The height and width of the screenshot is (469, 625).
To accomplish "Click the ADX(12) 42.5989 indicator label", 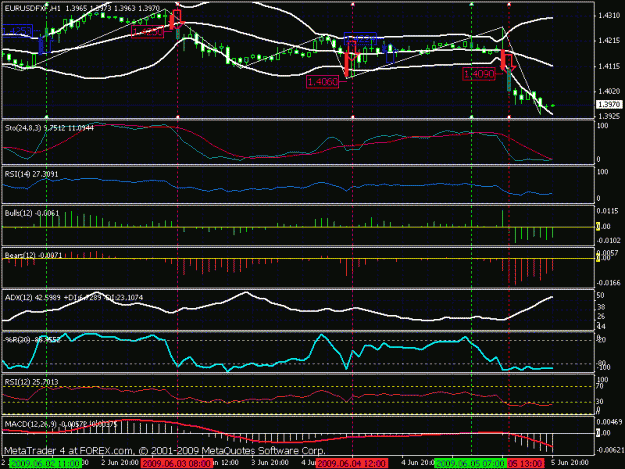I will coord(74,298).
